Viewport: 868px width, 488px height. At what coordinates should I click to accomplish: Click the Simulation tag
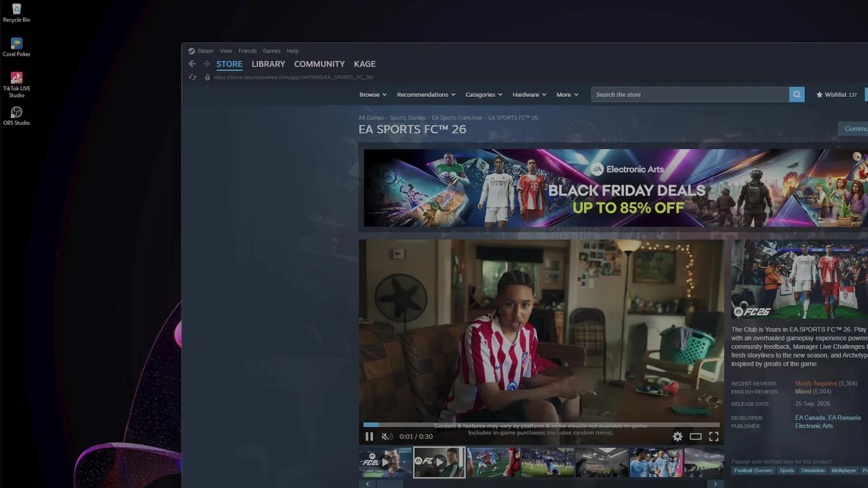812,470
